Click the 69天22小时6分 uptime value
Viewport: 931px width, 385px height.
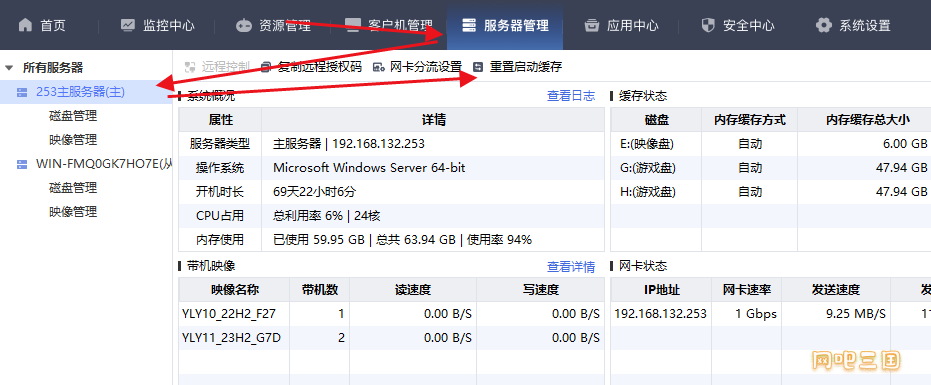click(315, 192)
